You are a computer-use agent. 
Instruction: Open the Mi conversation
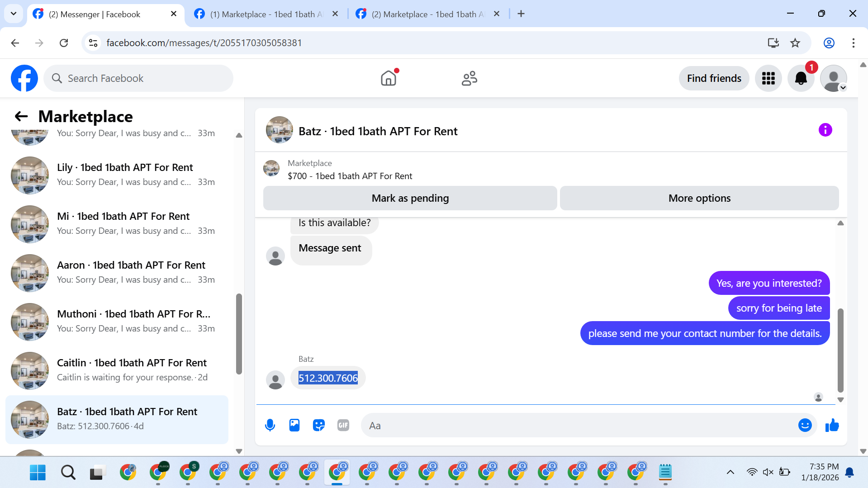point(117,224)
